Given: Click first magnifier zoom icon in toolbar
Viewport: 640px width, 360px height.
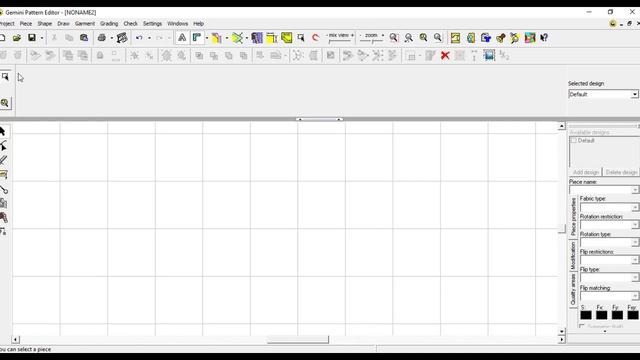Looking at the screenshot, I should pos(394,38).
